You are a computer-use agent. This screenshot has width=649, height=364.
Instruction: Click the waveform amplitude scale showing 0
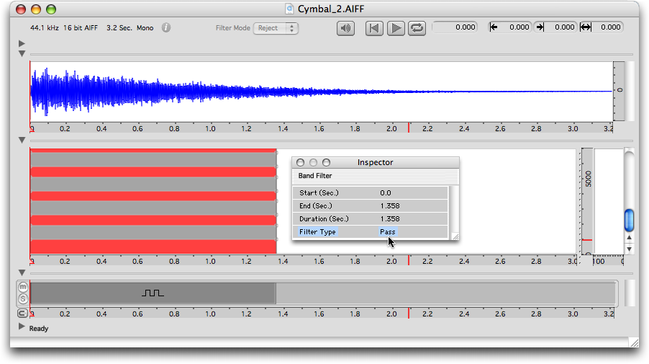point(619,91)
